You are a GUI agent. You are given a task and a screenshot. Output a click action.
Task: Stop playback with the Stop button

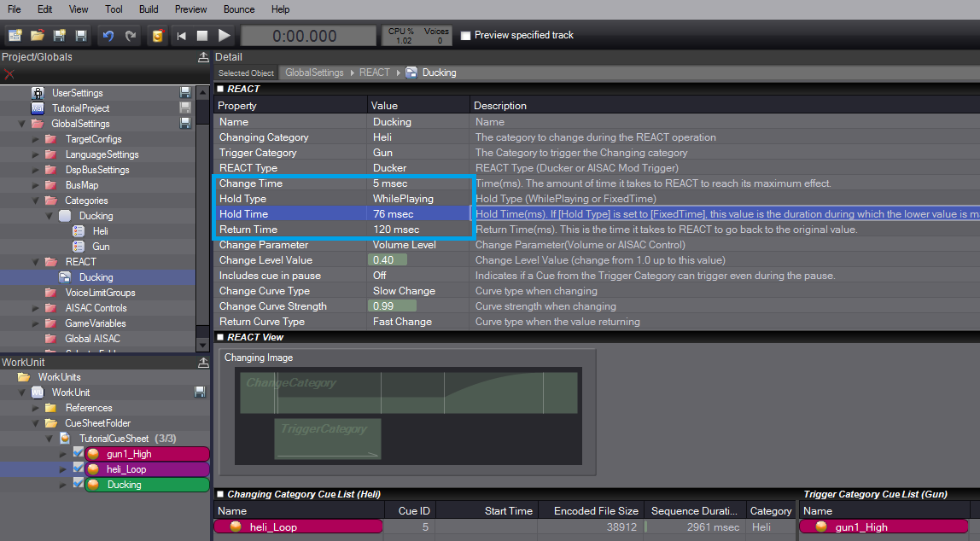[202, 36]
